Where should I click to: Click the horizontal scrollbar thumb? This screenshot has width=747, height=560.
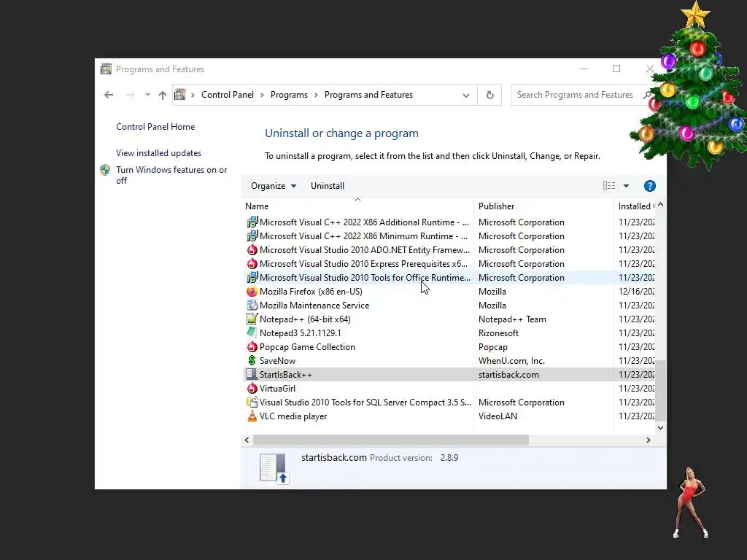tap(391, 440)
